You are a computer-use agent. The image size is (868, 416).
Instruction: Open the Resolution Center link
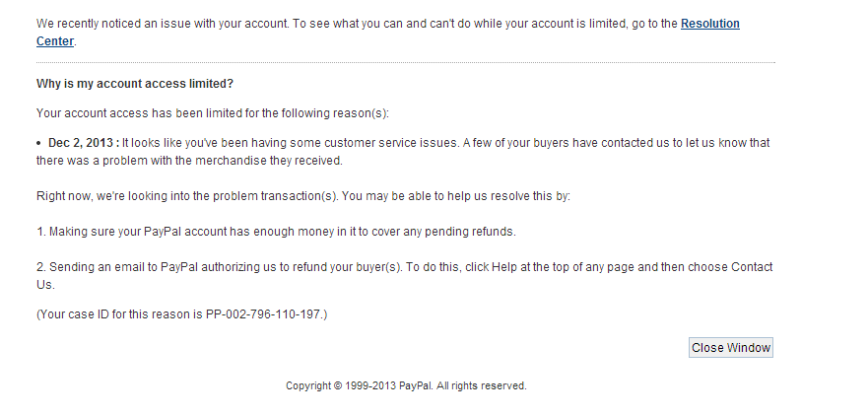point(709,24)
